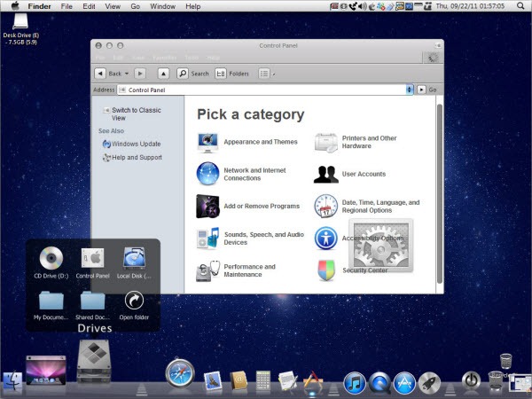Launch QuickTime Player from the dock
This screenshot has height=399, width=532.
379,383
